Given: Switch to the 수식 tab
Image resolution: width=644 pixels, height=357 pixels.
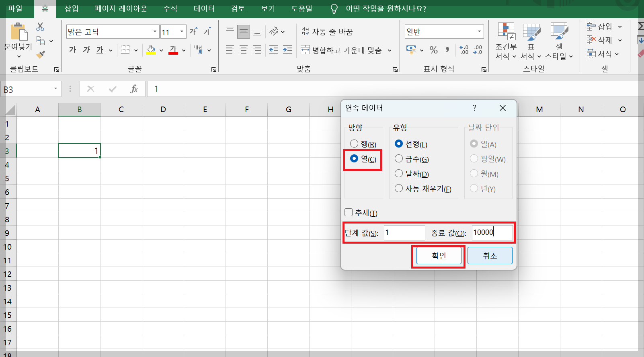Looking at the screenshot, I should [170, 9].
